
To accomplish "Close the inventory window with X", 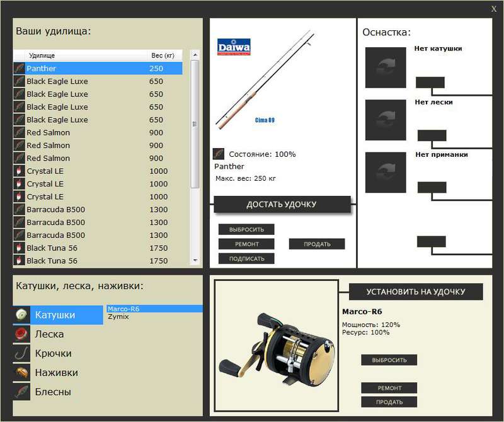I will [494, 9].
